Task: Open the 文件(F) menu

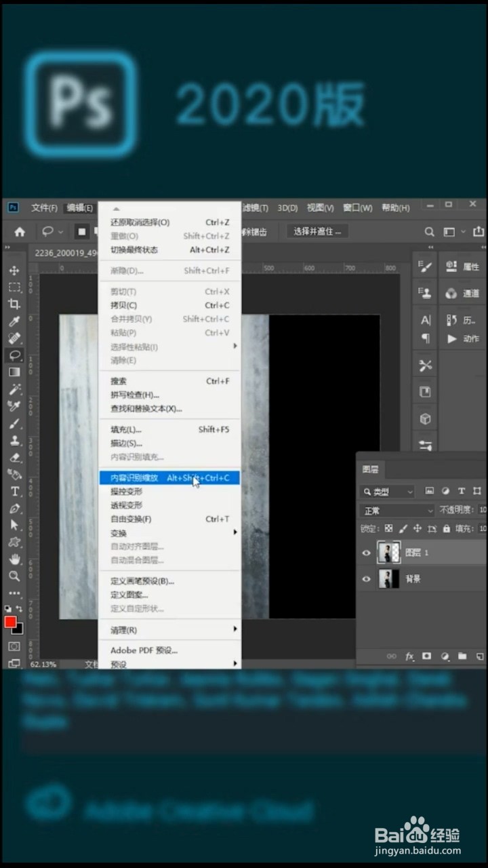Action: pos(44,208)
